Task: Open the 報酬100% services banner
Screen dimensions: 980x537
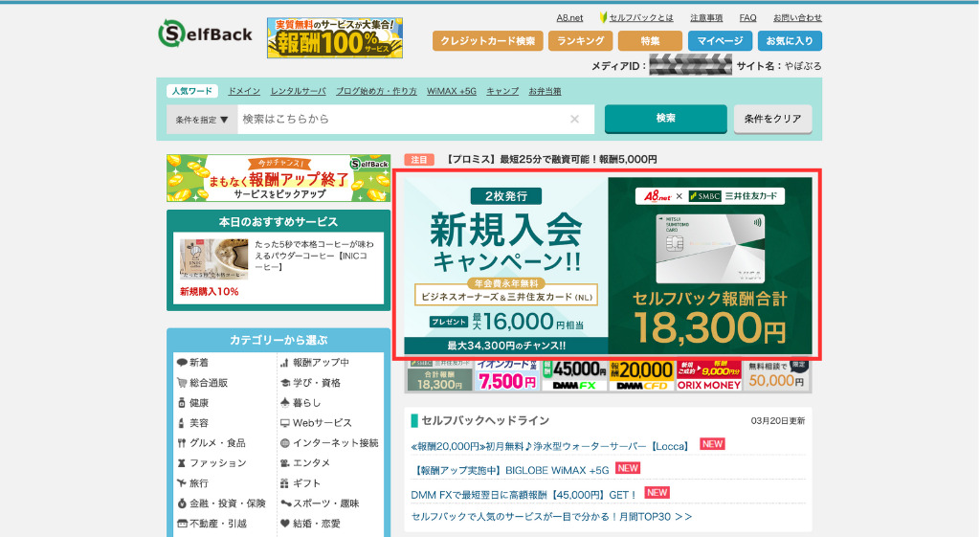Action: tap(334, 37)
